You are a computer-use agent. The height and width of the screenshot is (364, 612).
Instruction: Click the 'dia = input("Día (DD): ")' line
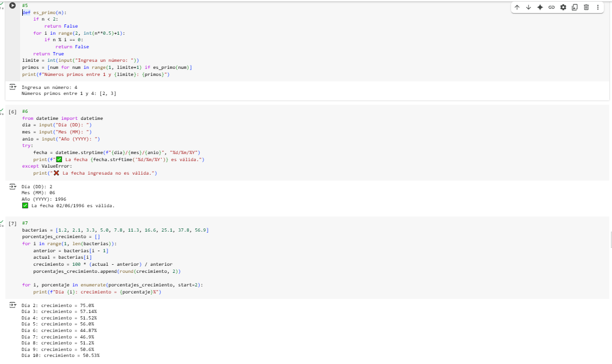click(57, 125)
